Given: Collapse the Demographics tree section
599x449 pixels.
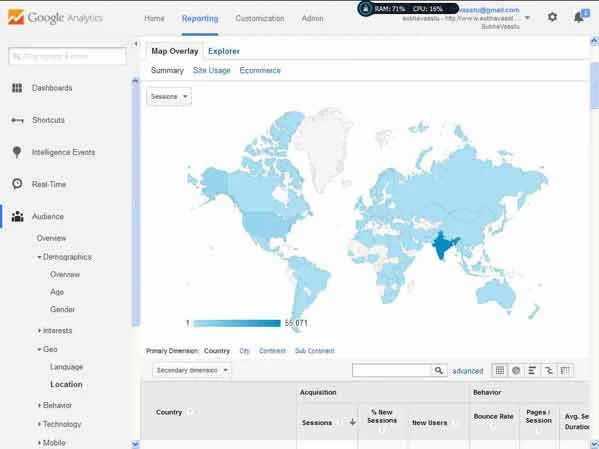Looking at the screenshot, I should point(39,257).
